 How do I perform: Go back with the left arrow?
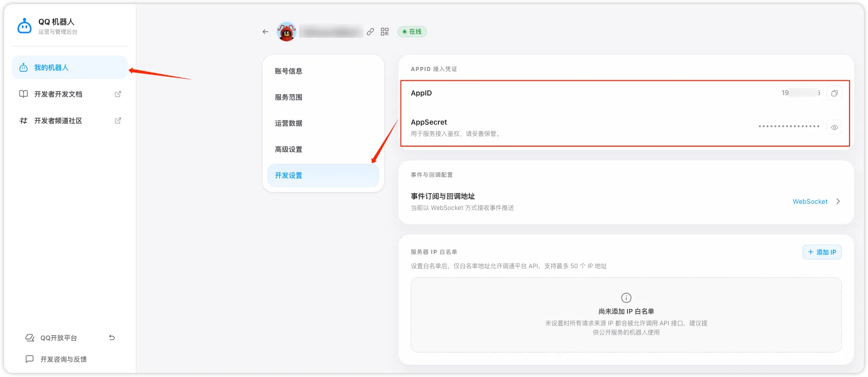265,32
